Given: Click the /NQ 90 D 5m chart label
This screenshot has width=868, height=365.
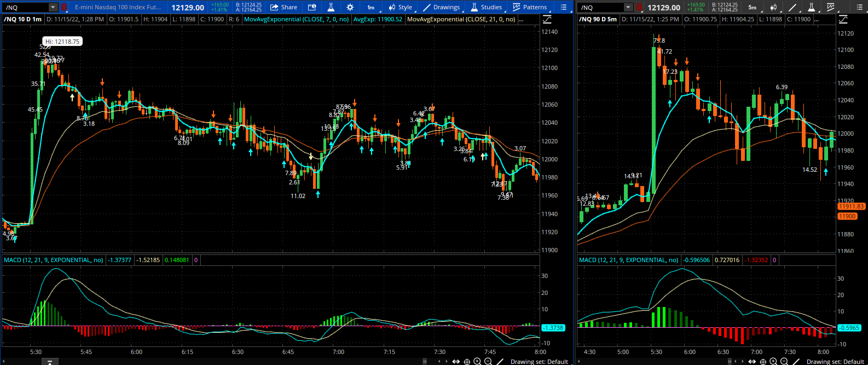Looking at the screenshot, I should pos(598,19).
